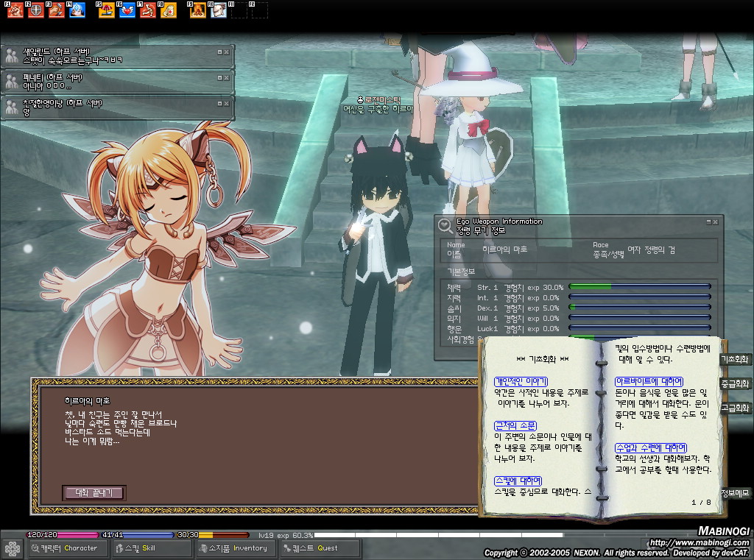
Task: Click the Will exp 0.0% progress bar
Action: click(640, 318)
